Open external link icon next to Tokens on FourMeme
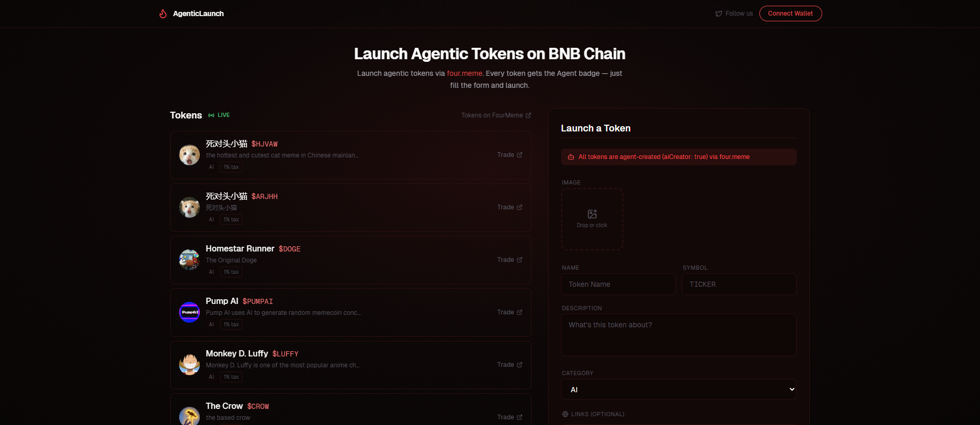Screen dimensions: 980x425 (528, 115)
